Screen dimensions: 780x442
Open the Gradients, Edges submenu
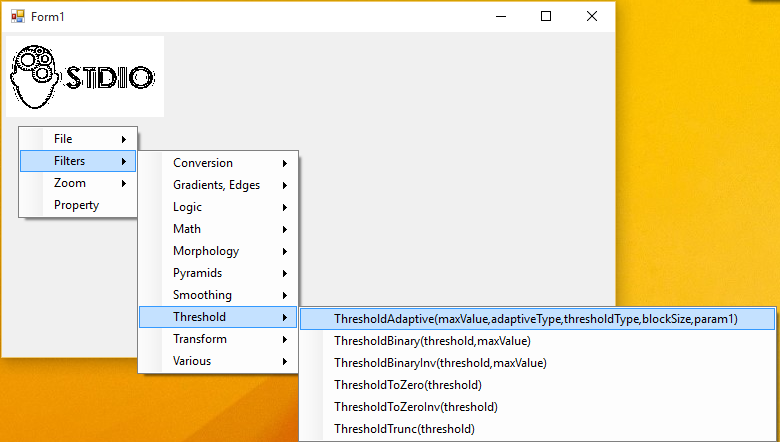click(x=218, y=185)
